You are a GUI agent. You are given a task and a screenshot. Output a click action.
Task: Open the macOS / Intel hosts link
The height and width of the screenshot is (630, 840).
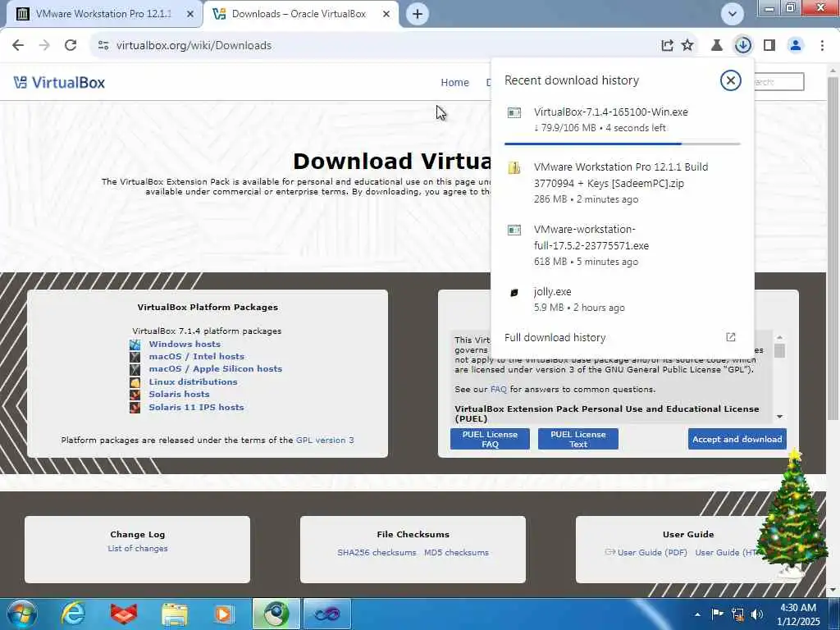[197, 356]
